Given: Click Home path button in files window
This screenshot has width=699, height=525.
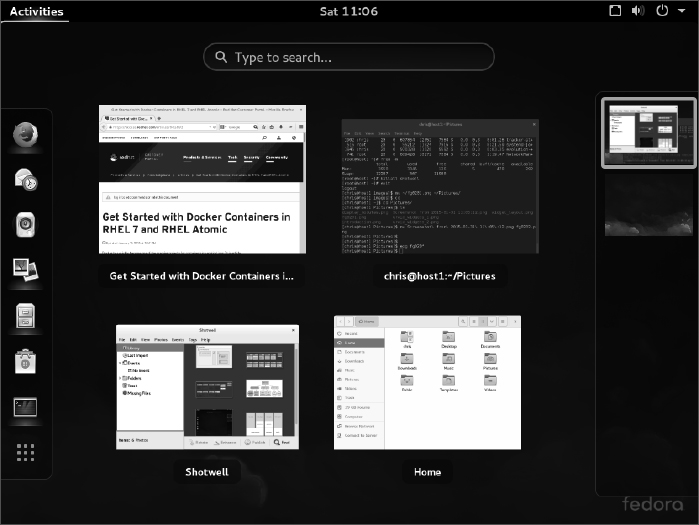Looking at the screenshot, I should click(x=366, y=321).
